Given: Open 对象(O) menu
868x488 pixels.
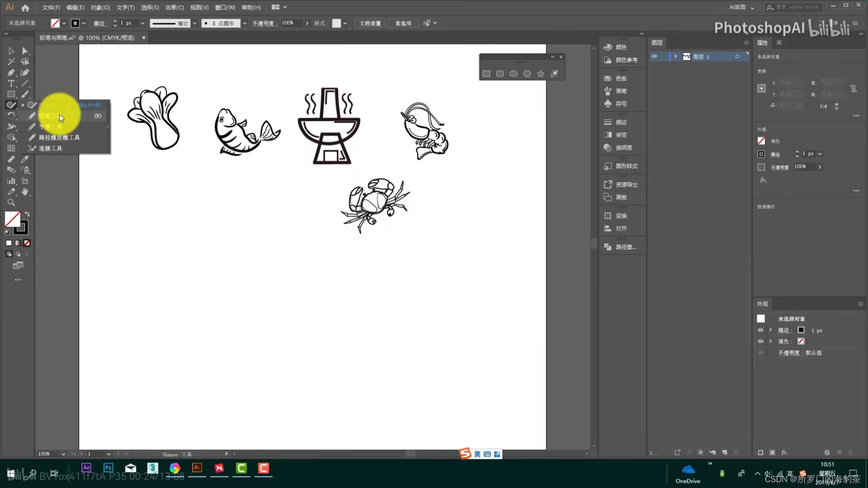Looking at the screenshot, I should click(100, 7).
